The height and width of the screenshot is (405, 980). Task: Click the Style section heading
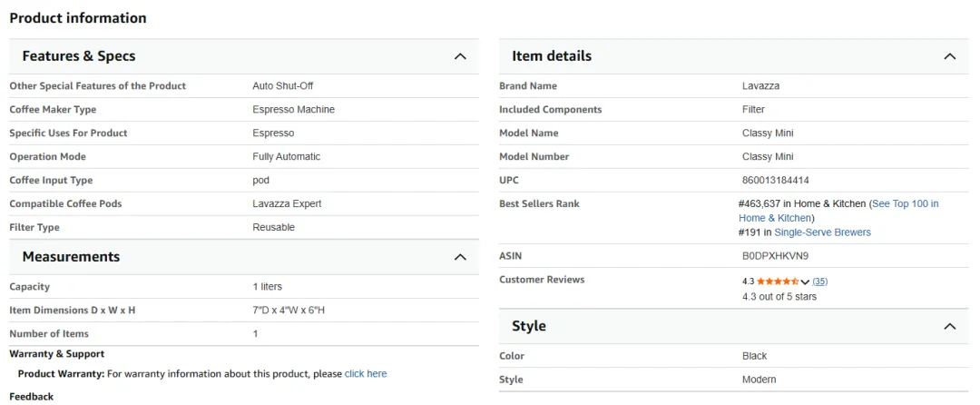[x=529, y=326]
